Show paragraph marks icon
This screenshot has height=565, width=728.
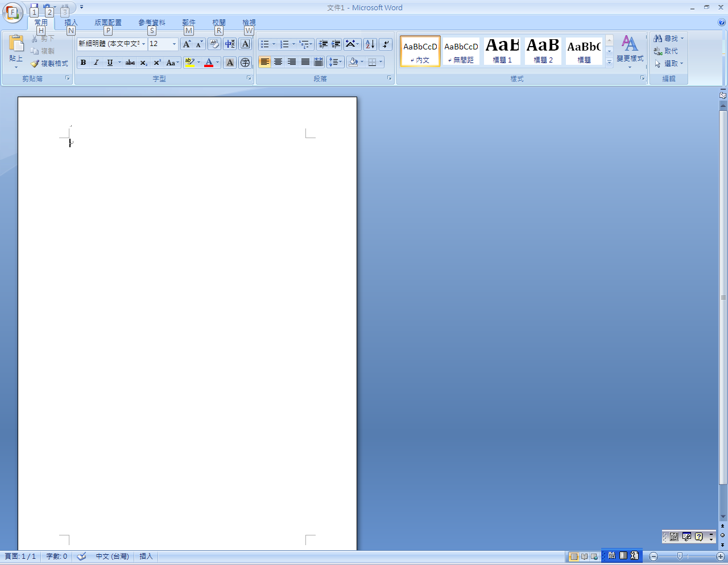pos(386,44)
